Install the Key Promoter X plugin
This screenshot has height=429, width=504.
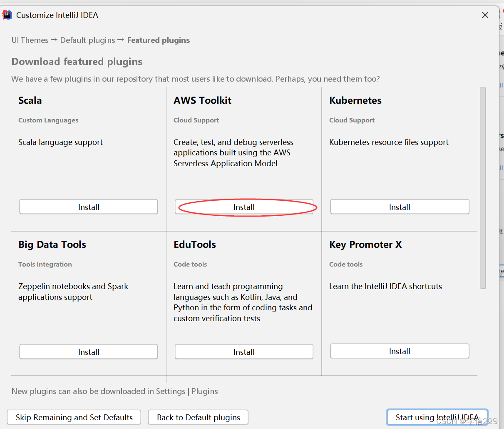point(400,351)
